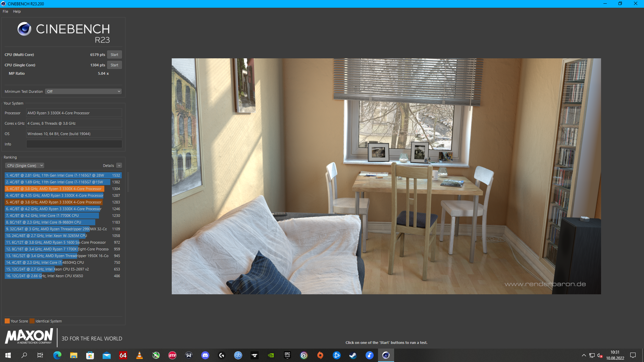Open the Minimum Test Duration dropdown
644x362 pixels.
84,92
